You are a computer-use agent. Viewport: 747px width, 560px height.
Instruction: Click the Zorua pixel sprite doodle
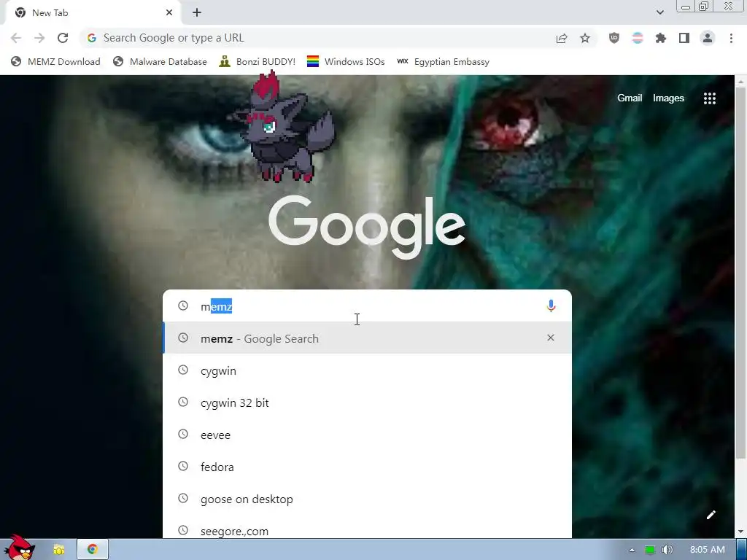(x=284, y=127)
